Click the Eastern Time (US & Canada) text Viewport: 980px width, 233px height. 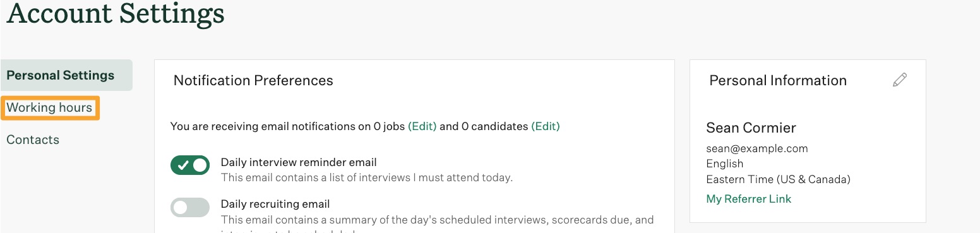click(778, 179)
